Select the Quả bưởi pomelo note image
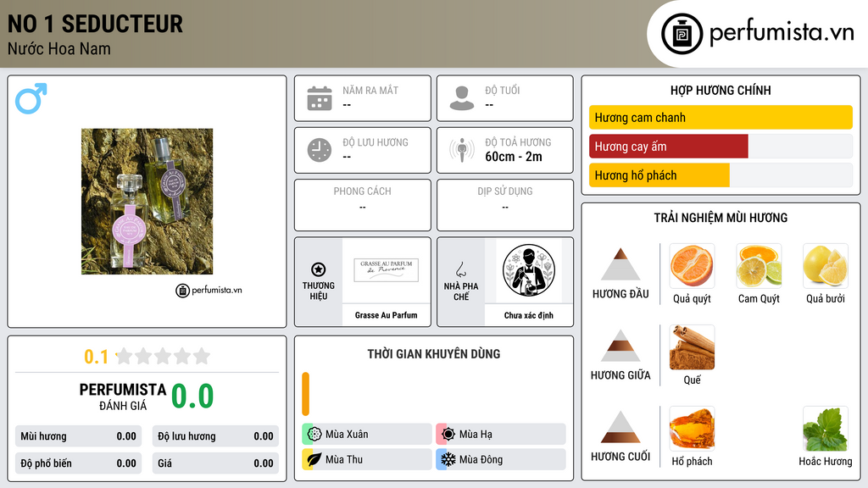The width and height of the screenshot is (868, 488). click(x=826, y=265)
